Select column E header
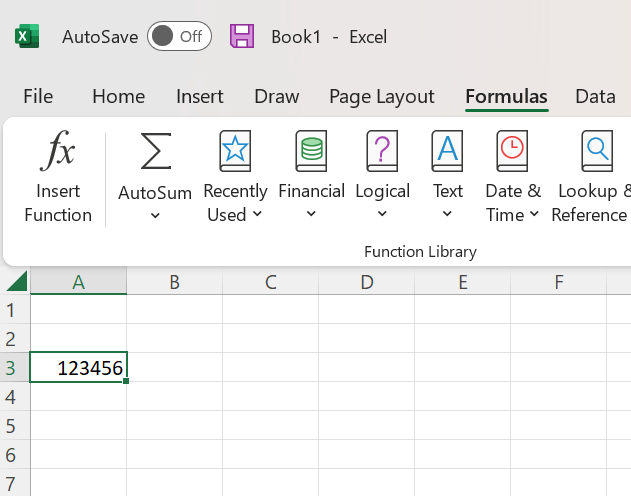Viewport: 631px width, 496px height. 463,282
